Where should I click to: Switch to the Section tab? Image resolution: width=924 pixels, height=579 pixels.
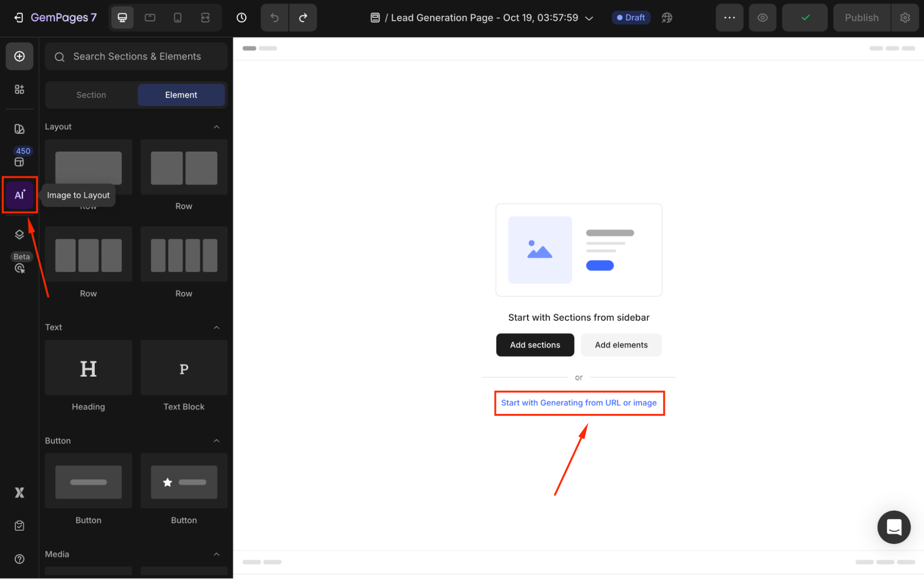click(91, 95)
